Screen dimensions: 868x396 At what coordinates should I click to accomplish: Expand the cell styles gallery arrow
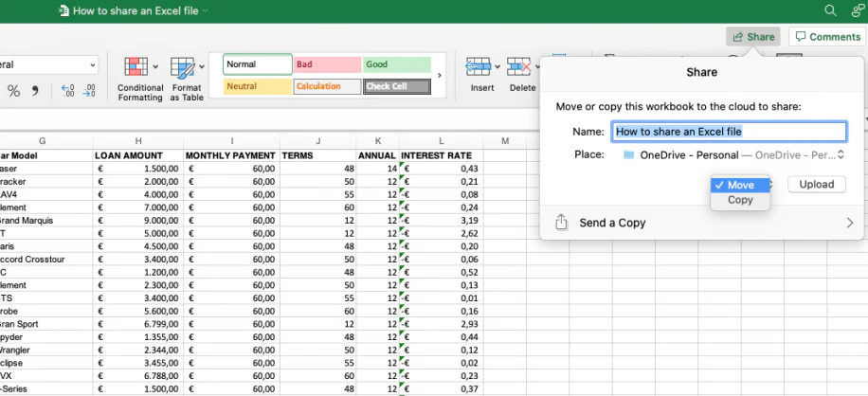click(440, 75)
